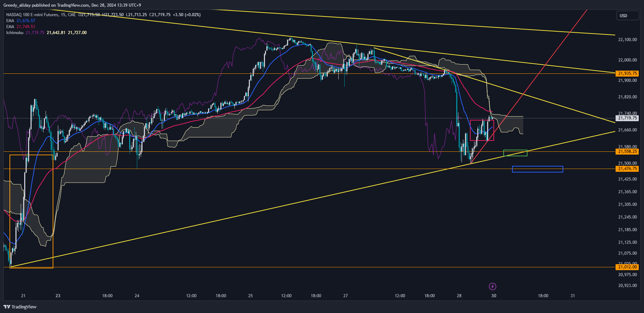Click the current price label 21,719.75
This screenshot has height=313, width=644.
click(627, 118)
